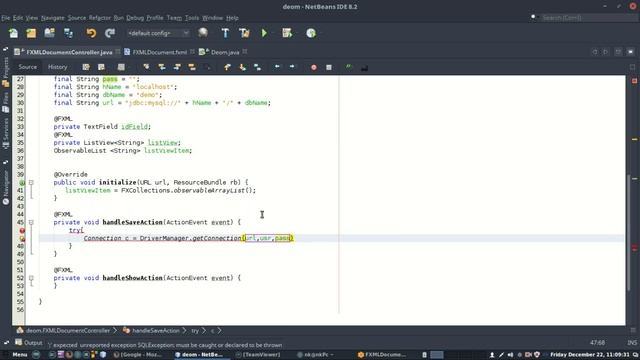Click the Open Project toolbar icon
The image size is (640, 360).
coord(50,33)
